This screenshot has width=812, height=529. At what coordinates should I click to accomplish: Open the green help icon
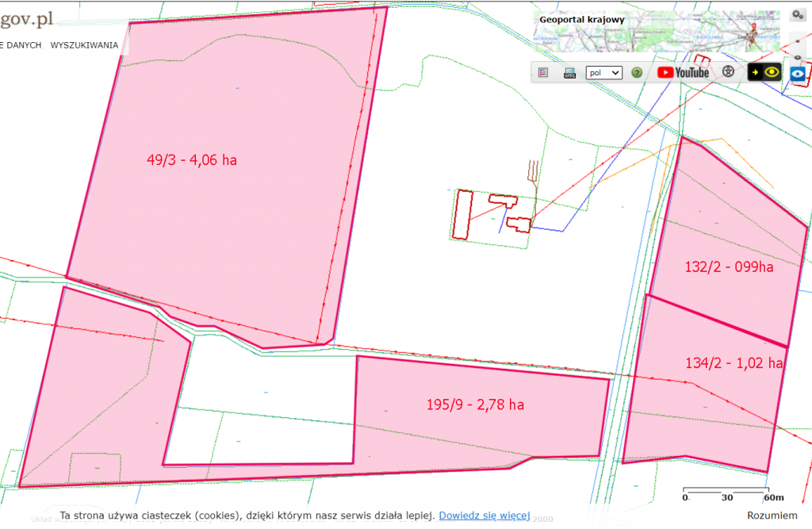click(637, 72)
